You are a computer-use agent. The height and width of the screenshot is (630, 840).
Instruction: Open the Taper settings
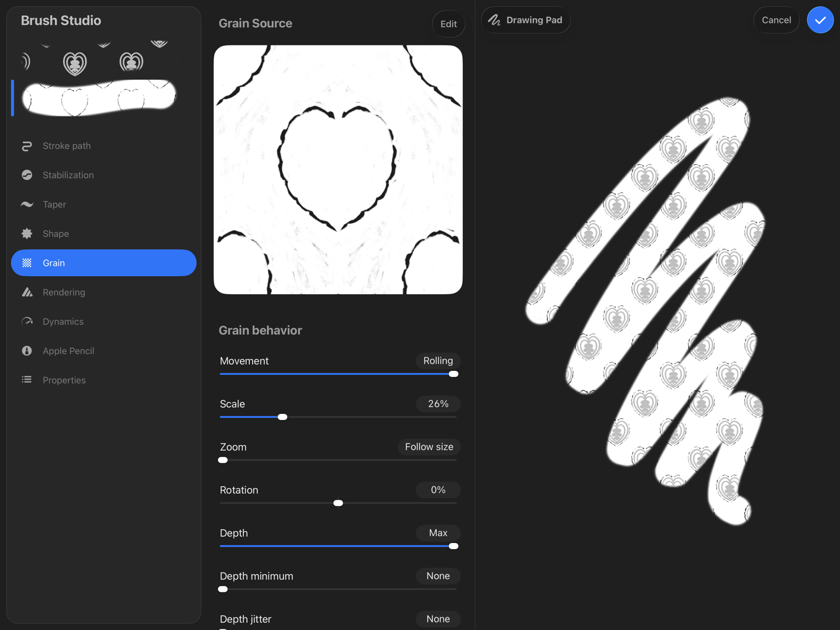pyautogui.click(x=103, y=205)
